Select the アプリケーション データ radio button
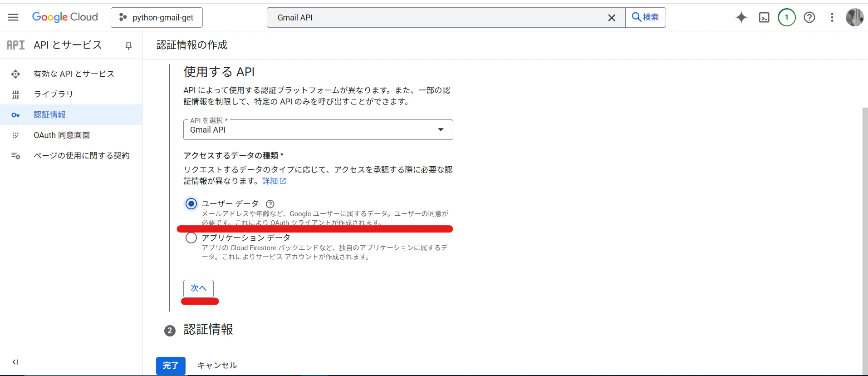Image resolution: width=868 pixels, height=376 pixels. click(191, 237)
